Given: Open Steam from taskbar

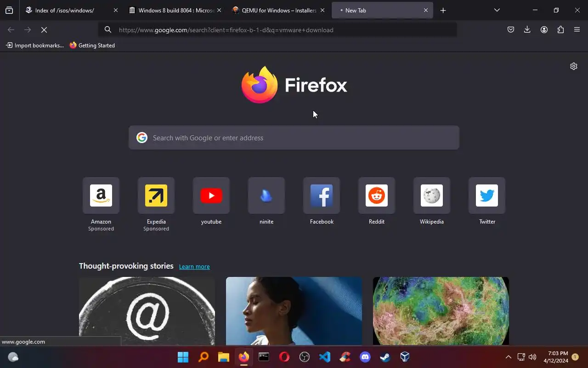Looking at the screenshot, I should (385, 357).
